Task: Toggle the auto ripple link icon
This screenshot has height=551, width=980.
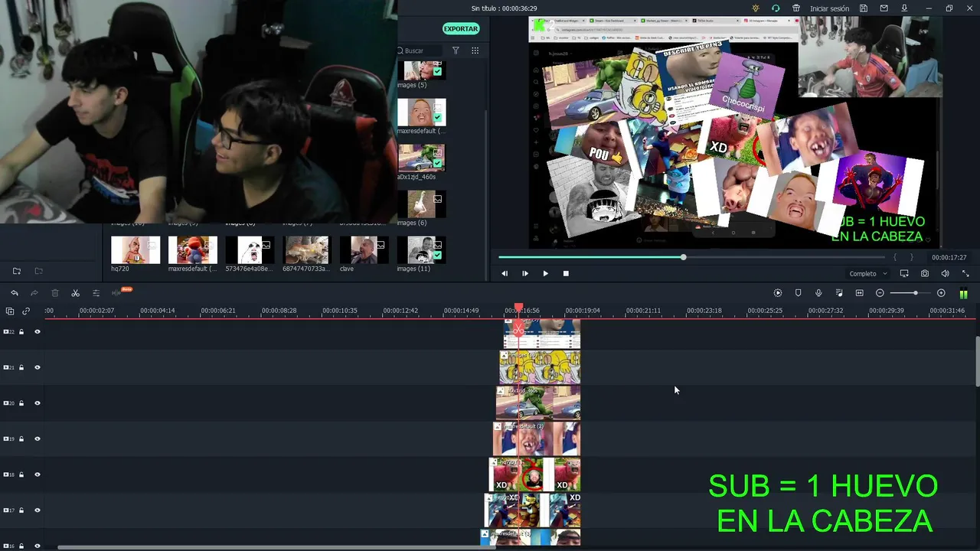Action: pos(26,311)
